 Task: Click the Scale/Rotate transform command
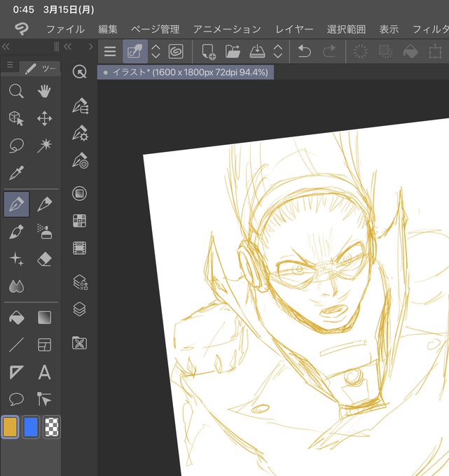click(435, 51)
